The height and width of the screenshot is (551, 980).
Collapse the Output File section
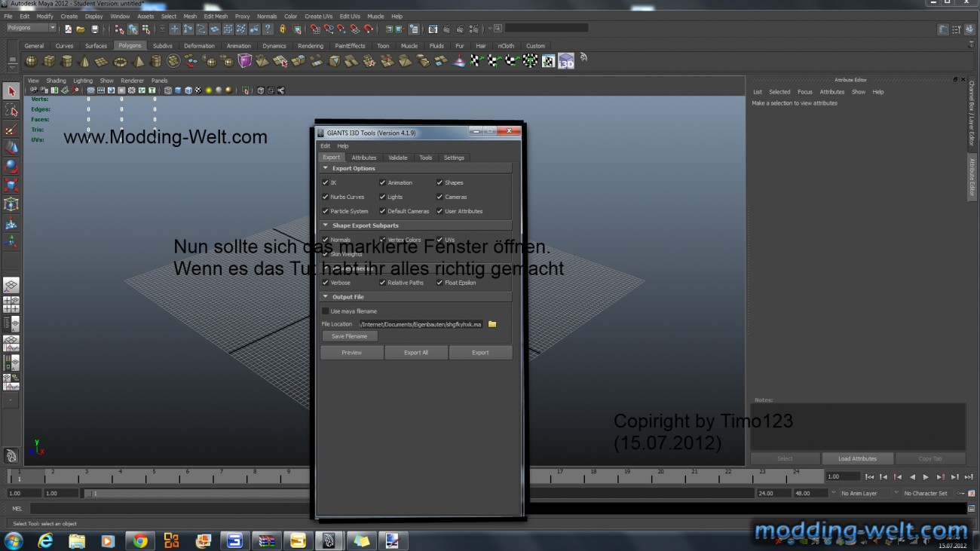(x=326, y=297)
